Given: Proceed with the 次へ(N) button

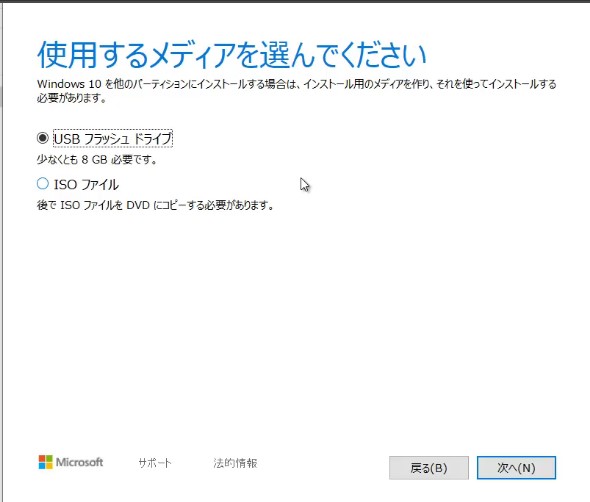Looking at the screenshot, I should coord(516,467).
